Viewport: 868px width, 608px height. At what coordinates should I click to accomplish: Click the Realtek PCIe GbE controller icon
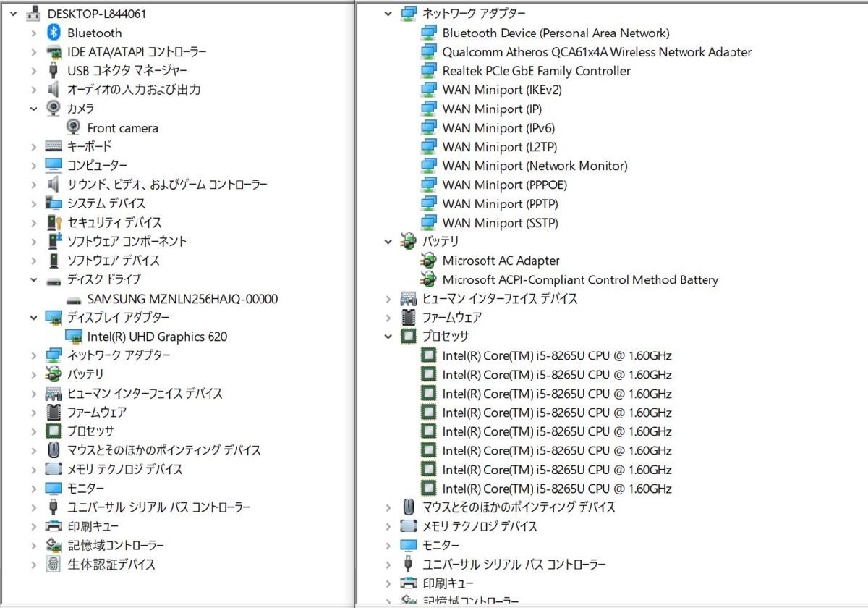(x=429, y=71)
